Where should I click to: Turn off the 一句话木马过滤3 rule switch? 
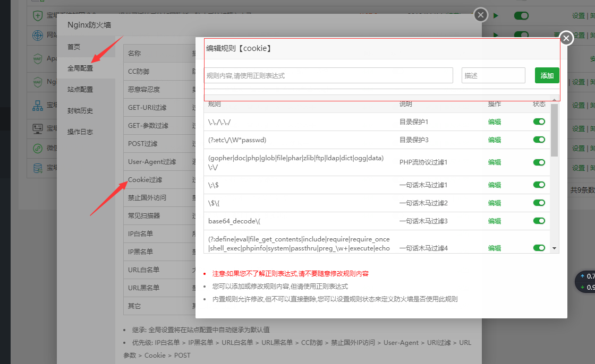539,221
